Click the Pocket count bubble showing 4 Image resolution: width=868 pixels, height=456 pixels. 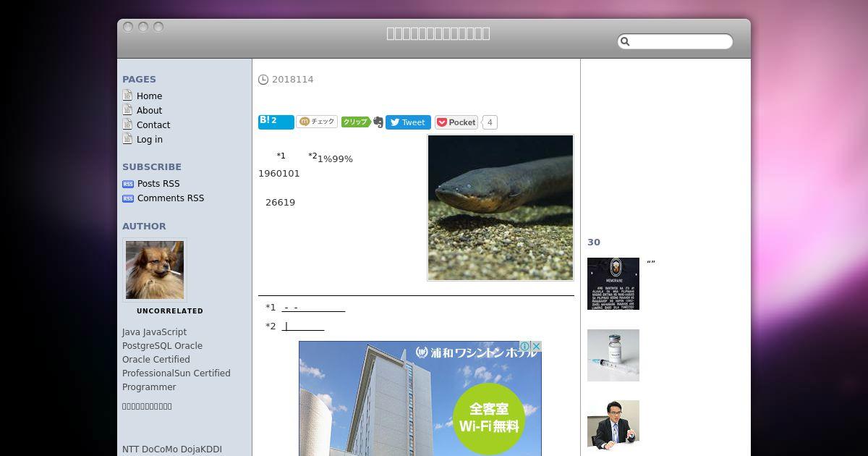pos(490,122)
